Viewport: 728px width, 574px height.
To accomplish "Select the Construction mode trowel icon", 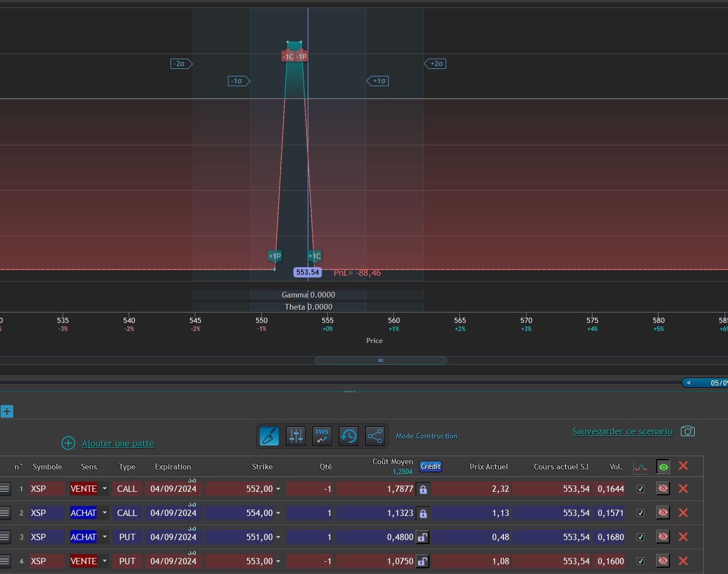I will pos(269,436).
